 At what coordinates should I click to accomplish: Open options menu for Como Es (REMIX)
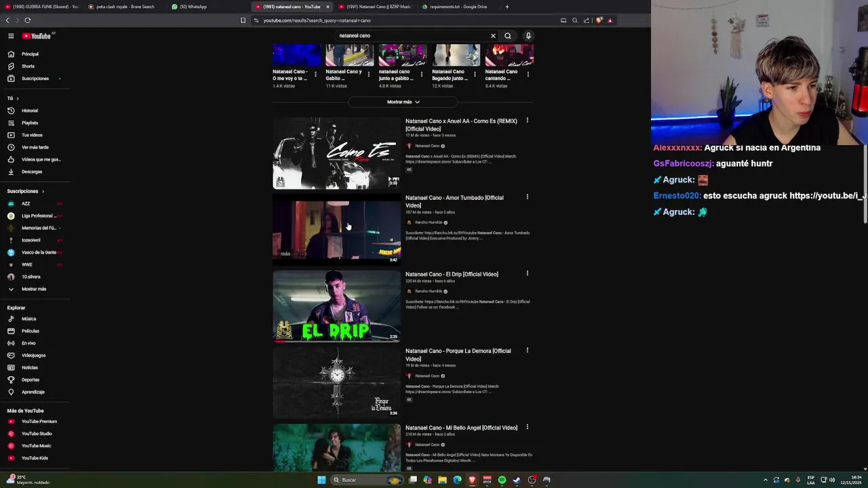tap(528, 121)
